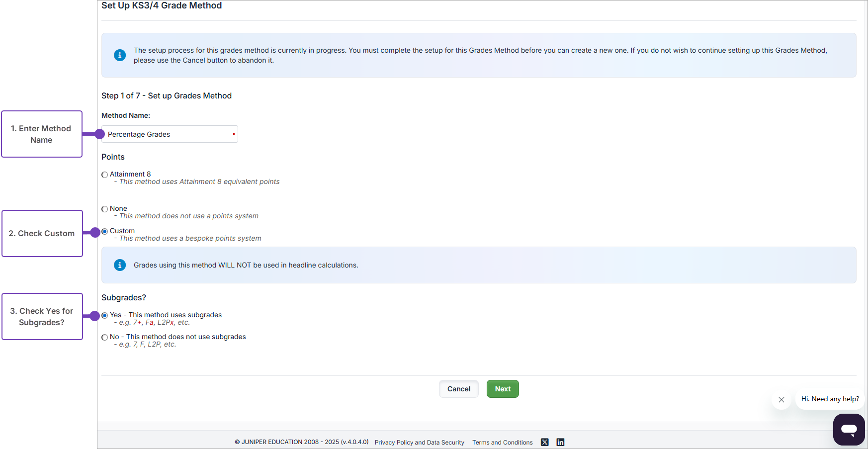Screen dimensions: 868x449
Task: Click the Juniper Education copyright text
Action: [x=302, y=442]
